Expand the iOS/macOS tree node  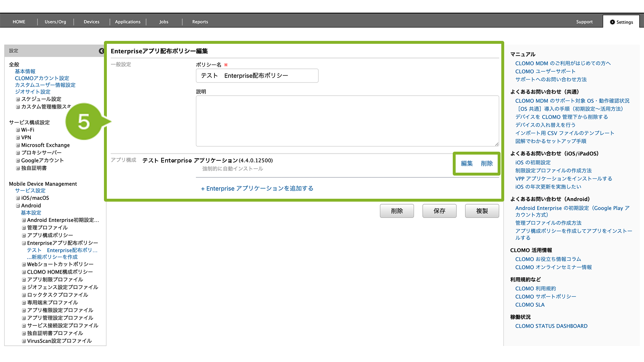pyautogui.click(x=18, y=198)
